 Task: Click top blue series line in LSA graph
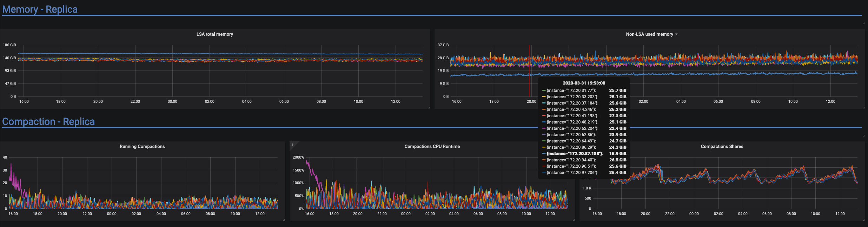(x=220, y=54)
